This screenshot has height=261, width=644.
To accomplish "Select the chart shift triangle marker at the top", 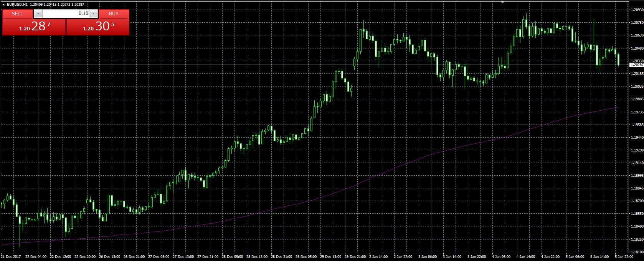I will (x=502, y=2).
